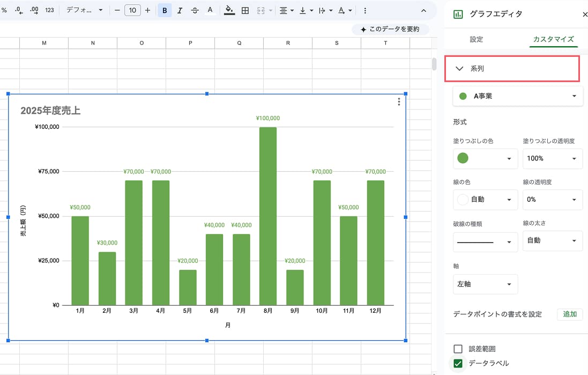
Task: Click the decrease decimal places icon
Action: pos(19,10)
